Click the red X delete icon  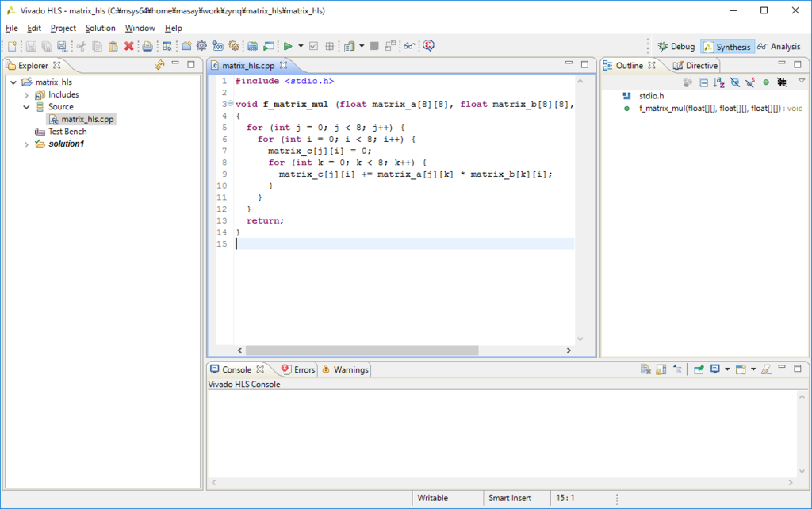129,46
